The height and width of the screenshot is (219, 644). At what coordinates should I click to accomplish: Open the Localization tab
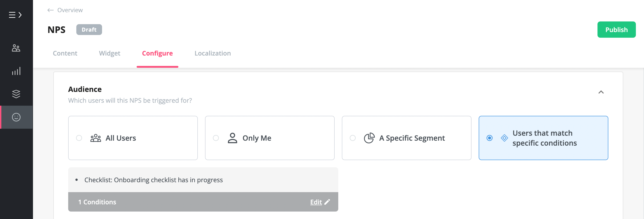click(212, 53)
